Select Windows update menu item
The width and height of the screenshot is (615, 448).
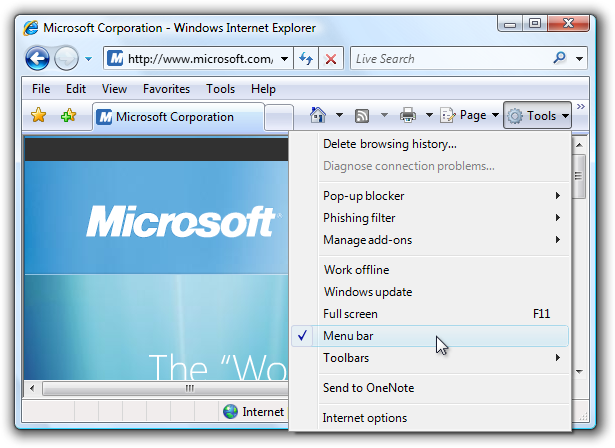430,292
